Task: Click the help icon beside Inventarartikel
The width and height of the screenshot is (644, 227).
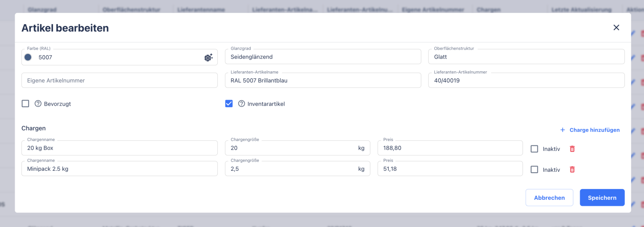Action: click(x=242, y=104)
